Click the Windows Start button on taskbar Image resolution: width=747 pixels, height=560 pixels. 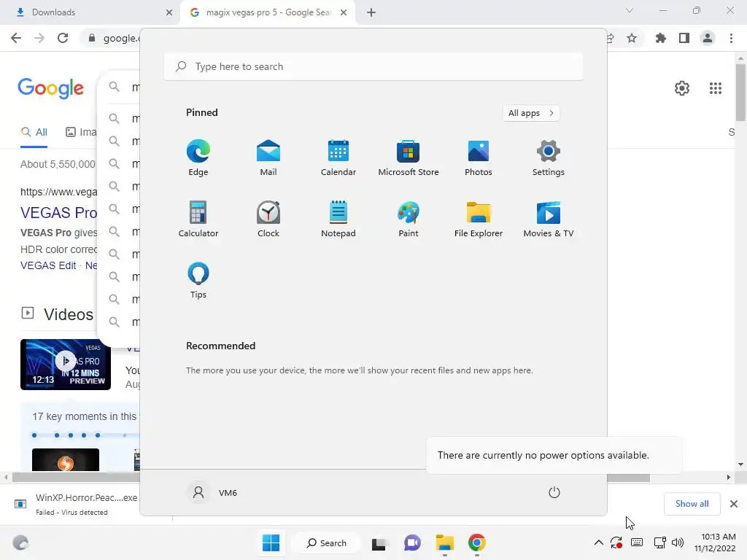coord(271,542)
